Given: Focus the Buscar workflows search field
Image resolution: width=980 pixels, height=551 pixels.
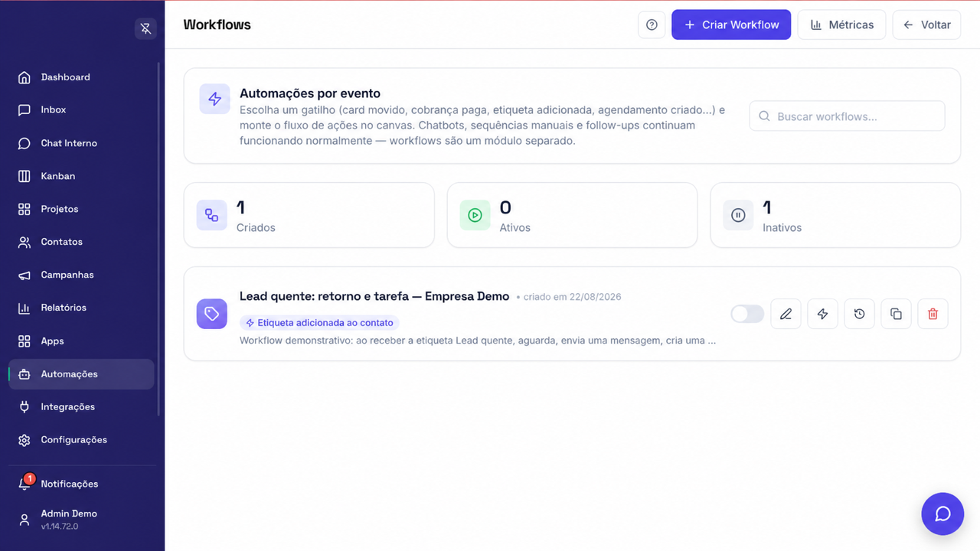Looking at the screenshot, I should [x=847, y=116].
